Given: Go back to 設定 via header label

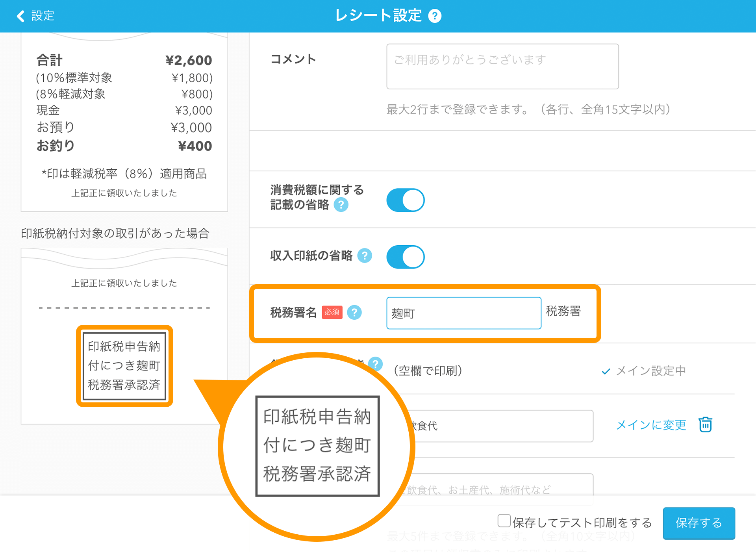Looking at the screenshot, I should (43, 16).
